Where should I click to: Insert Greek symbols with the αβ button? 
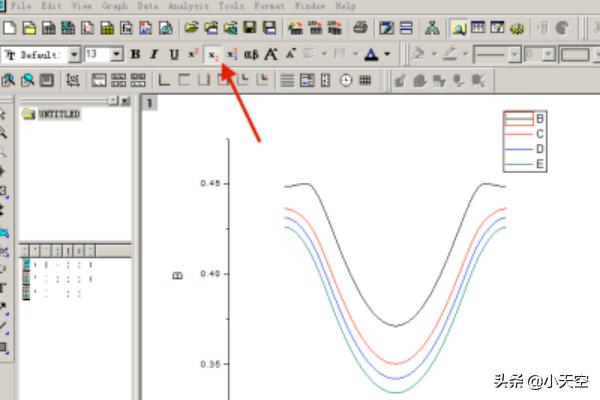click(251, 54)
